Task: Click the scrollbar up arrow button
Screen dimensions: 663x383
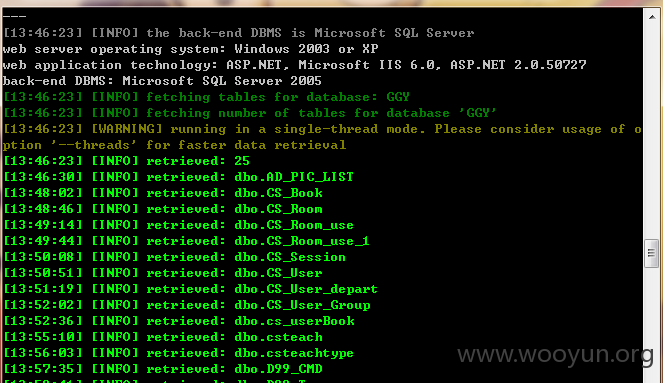Action: click(652, 17)
